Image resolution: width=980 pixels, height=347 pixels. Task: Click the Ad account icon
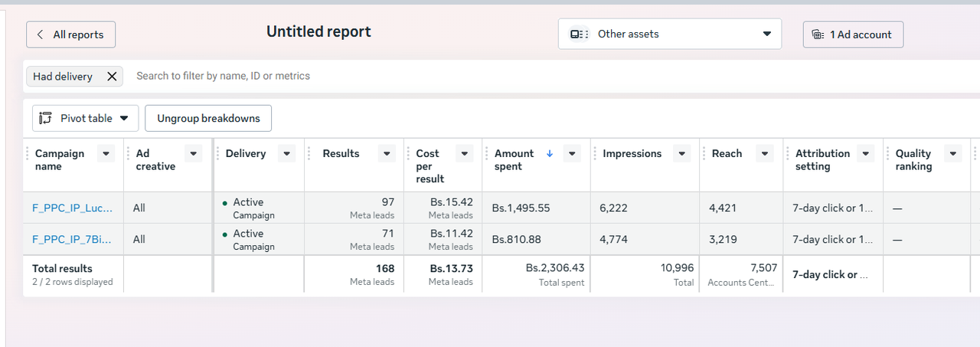pos(818,34)
